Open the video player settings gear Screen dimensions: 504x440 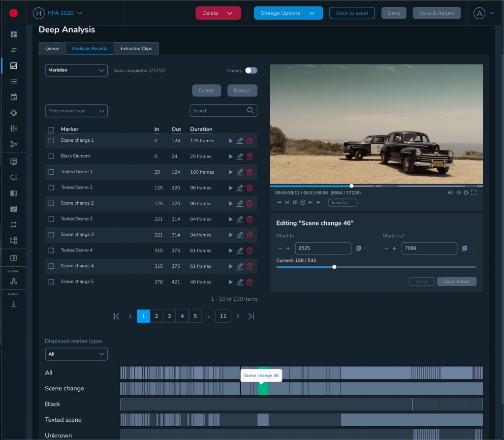click(x=466, y=192)
